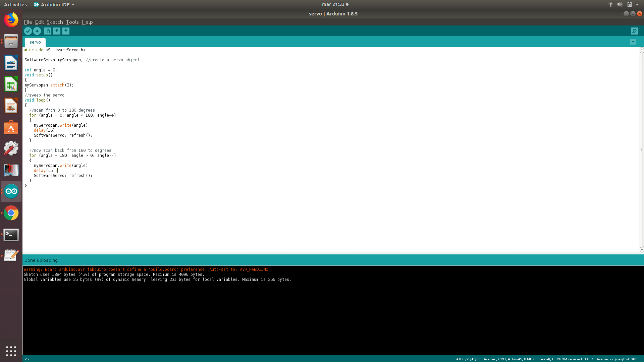Open the Terminal dock icon

pos(11,235)
